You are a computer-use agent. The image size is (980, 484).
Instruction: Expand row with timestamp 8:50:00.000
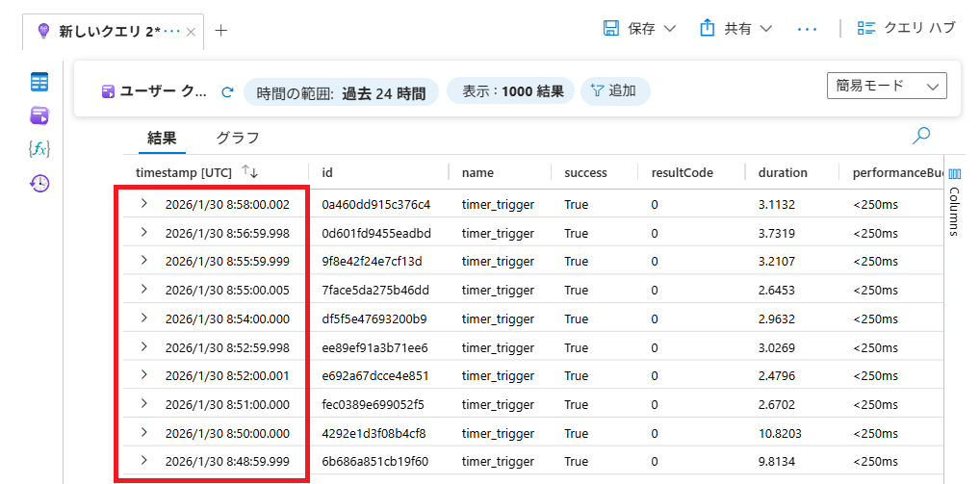(x=144, y=432)
